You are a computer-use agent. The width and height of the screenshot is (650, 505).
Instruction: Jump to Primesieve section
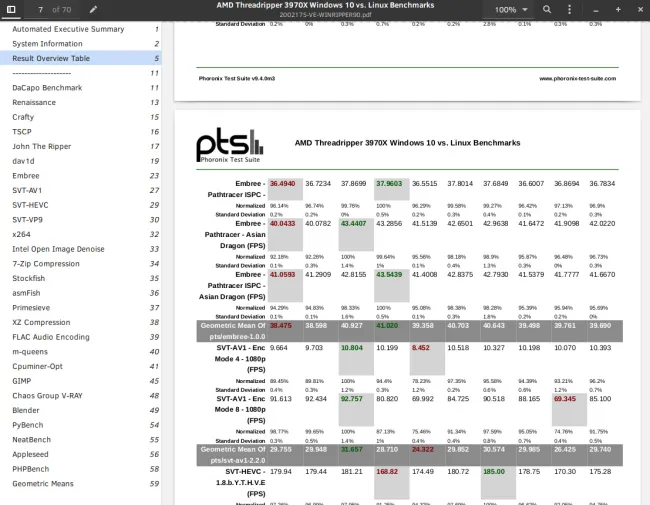click(80, 308)
